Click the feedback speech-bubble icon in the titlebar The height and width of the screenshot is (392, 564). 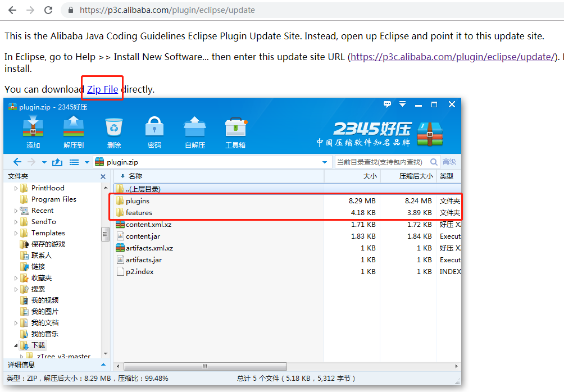[387, 104]
